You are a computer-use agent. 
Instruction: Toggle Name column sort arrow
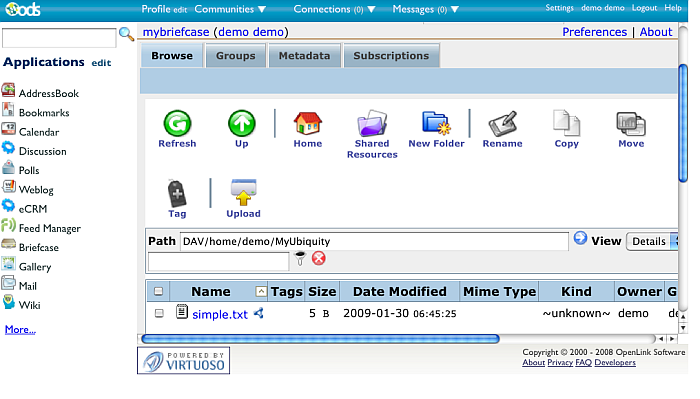261,291
